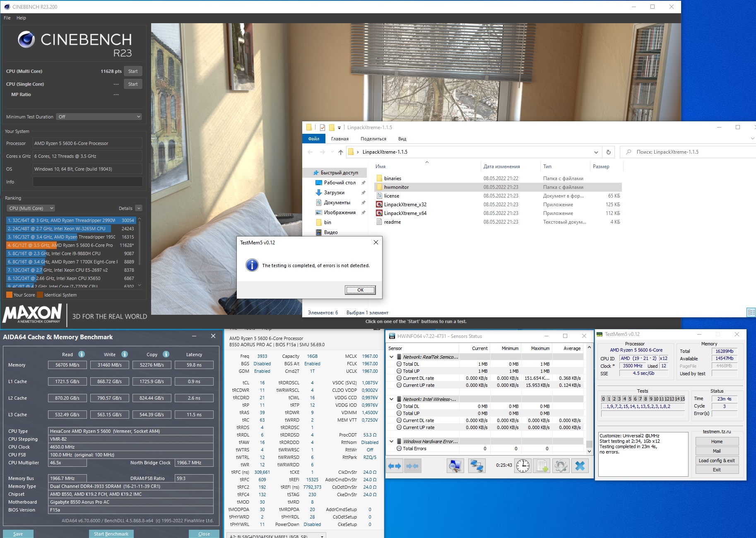Click HWiNFO blue X close sensors icon

pos(580,466)
